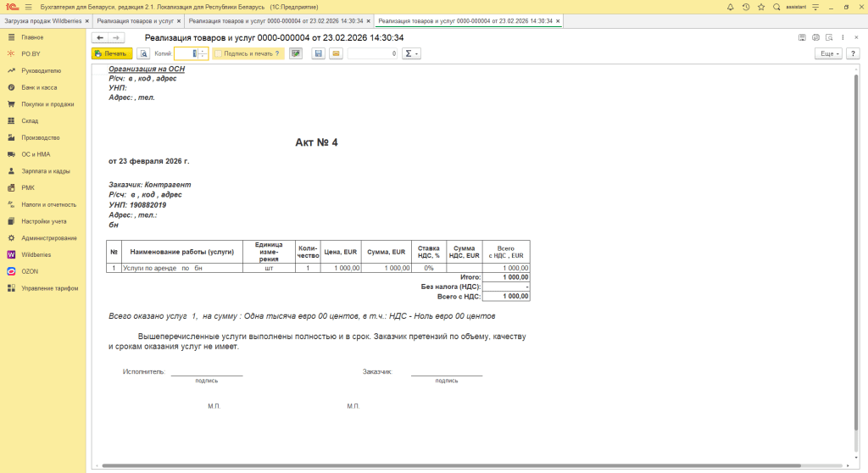Click the yellow Печать button
This screenshot has height=473, width=868.
112,53
